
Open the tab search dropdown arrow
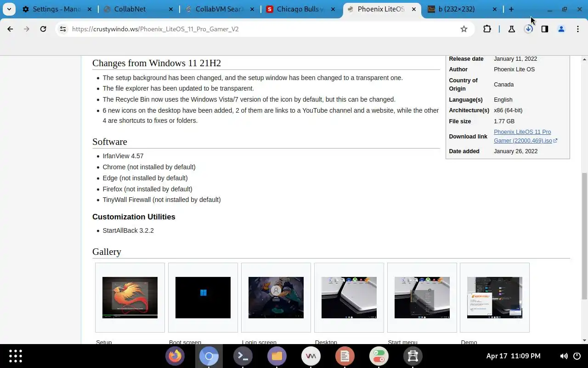9,9
